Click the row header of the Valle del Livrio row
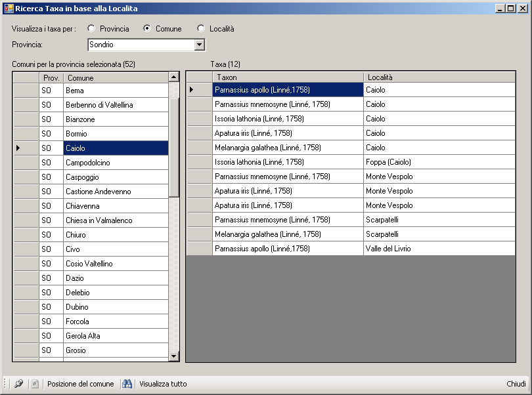 (200, 249)
